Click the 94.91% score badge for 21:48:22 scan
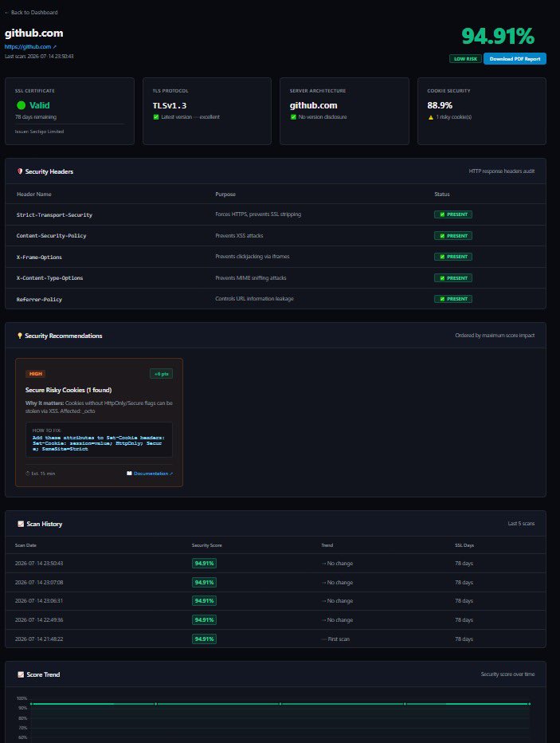 coord(204,639)
